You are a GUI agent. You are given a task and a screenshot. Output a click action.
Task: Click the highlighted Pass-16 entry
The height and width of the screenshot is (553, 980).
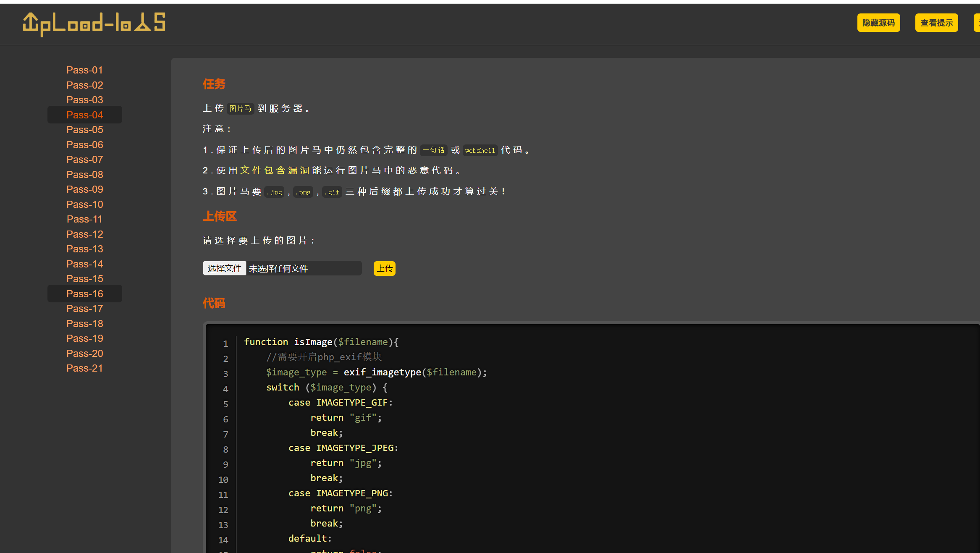pyautogui.click(x=84, y=294)
